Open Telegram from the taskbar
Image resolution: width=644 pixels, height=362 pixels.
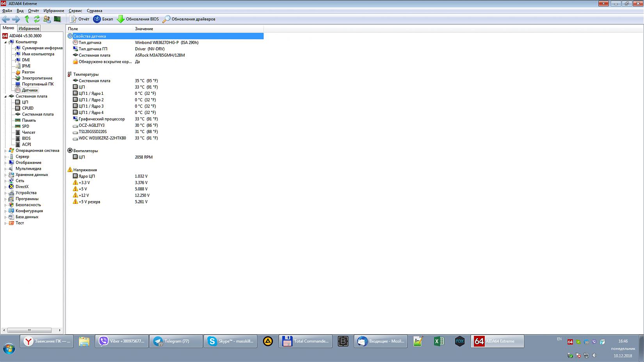[176, 341]
